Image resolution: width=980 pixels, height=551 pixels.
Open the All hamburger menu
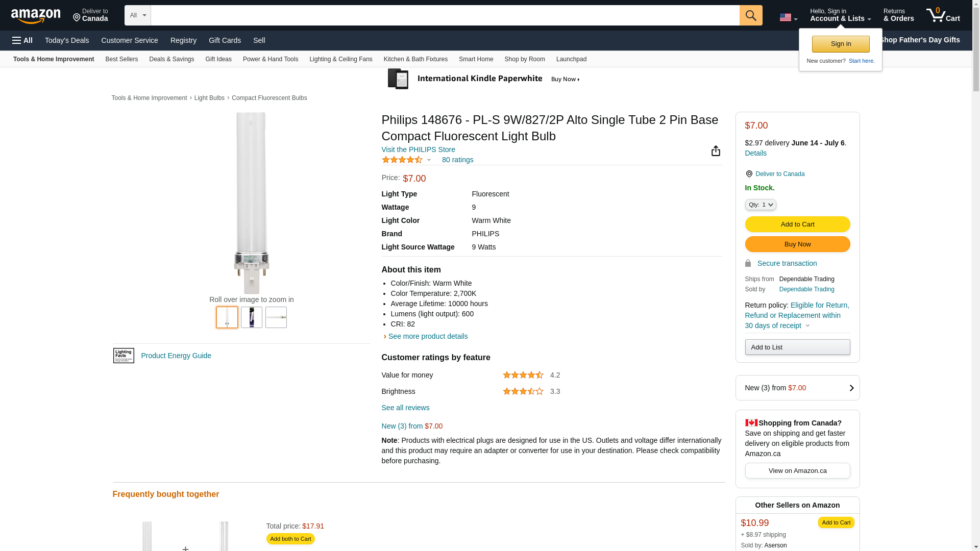[x=22, y=40]
